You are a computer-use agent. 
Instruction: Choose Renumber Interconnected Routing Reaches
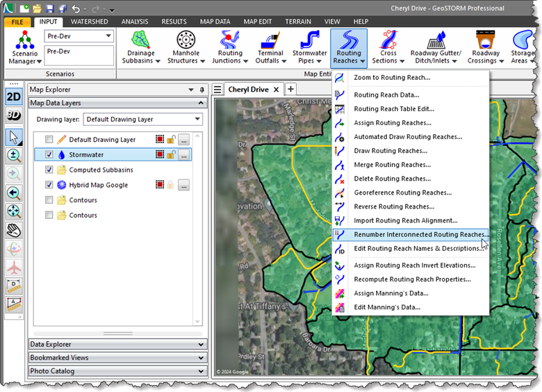tap(411, 234)
